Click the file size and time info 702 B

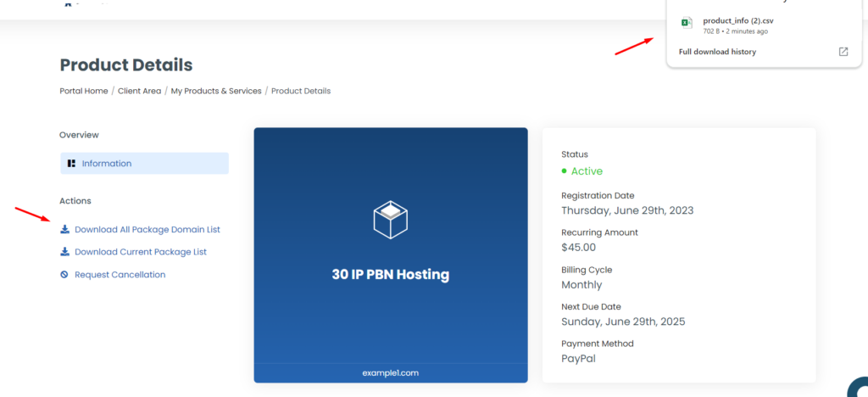735,31
